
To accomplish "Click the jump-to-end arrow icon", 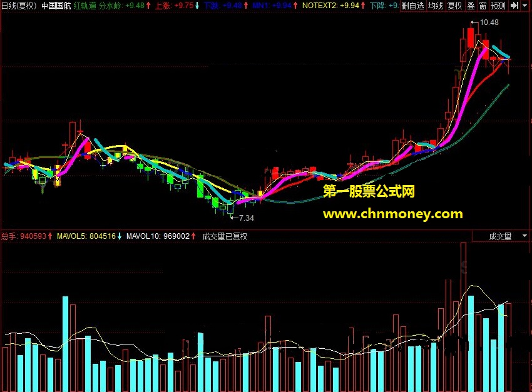I will click(x=514, y=6).
